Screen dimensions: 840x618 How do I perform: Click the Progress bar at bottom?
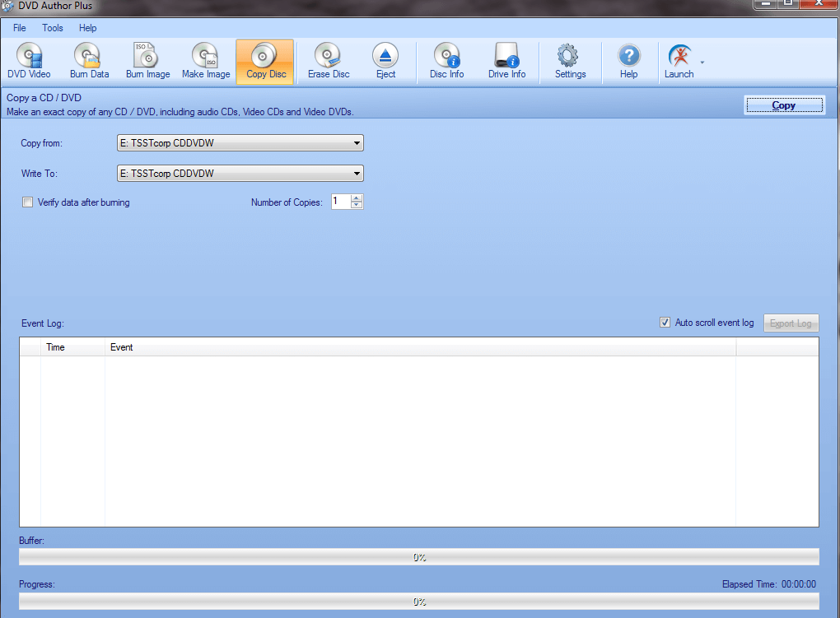[x=419, y=602]
